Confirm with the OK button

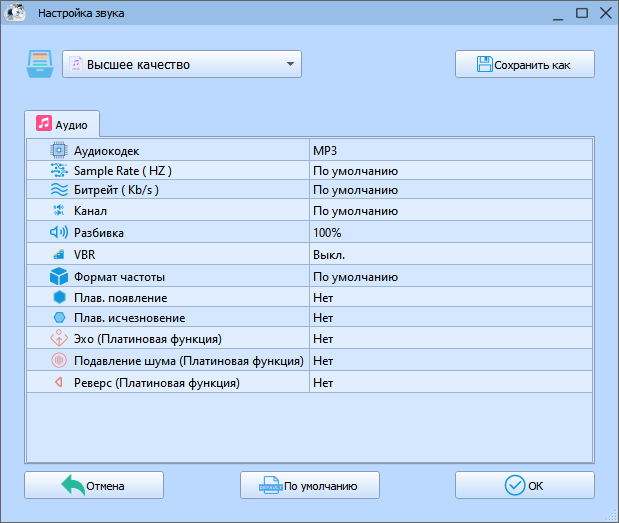click(x=525, y=485)
